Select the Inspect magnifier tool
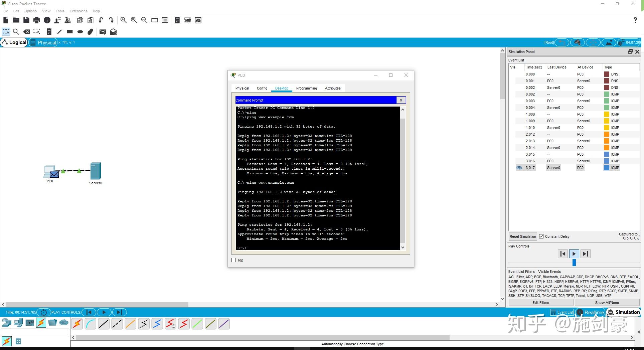Screen dimensions: 644x350 pos(16,32)
